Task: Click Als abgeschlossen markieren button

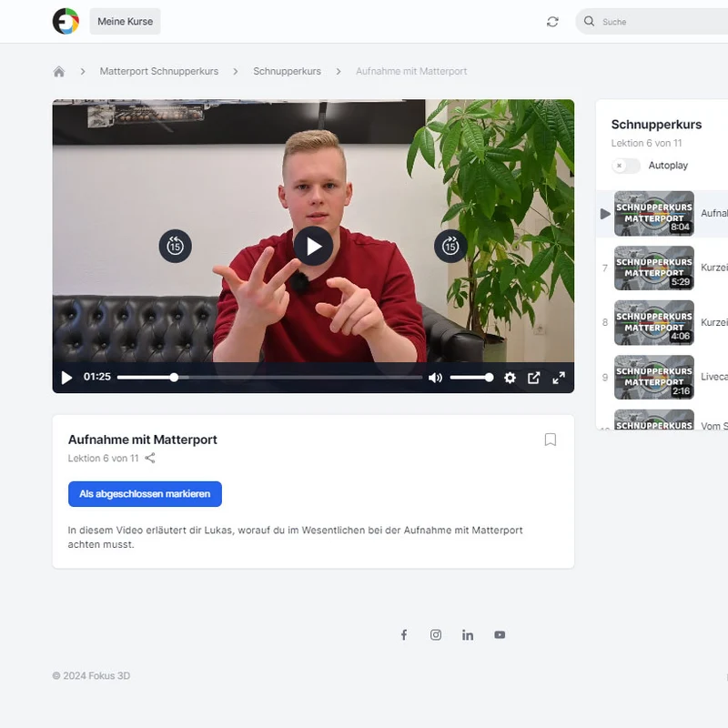Action: pyautogui.click(x=145, y=494)
